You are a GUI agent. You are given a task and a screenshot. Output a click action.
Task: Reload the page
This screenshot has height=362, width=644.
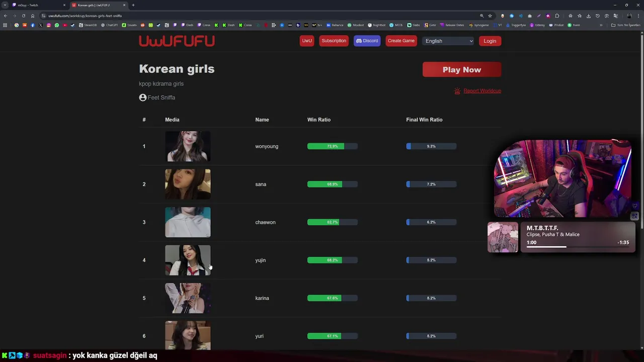[x=23, y=16]
